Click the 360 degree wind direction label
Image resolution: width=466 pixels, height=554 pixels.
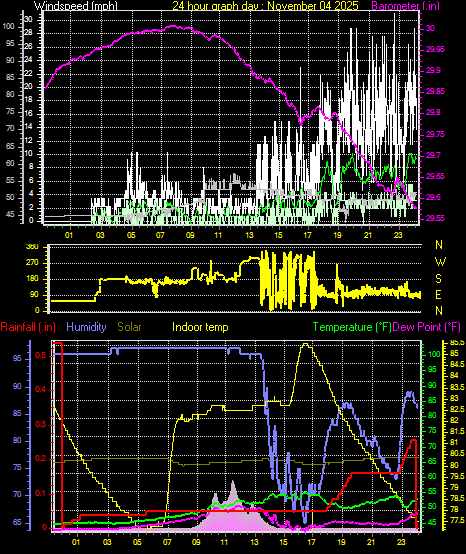coord(33,247)
